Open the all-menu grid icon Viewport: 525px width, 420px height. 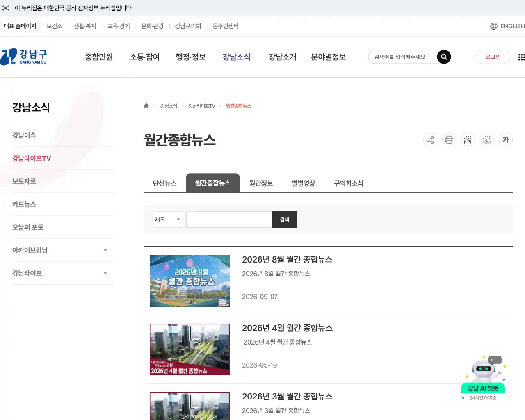pos(521,57)
